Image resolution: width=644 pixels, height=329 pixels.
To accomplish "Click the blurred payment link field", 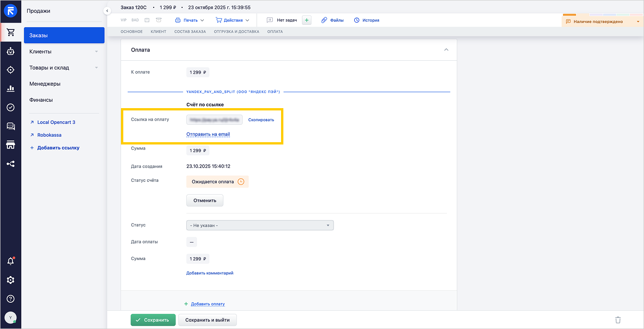I will (x=214, y=120).
